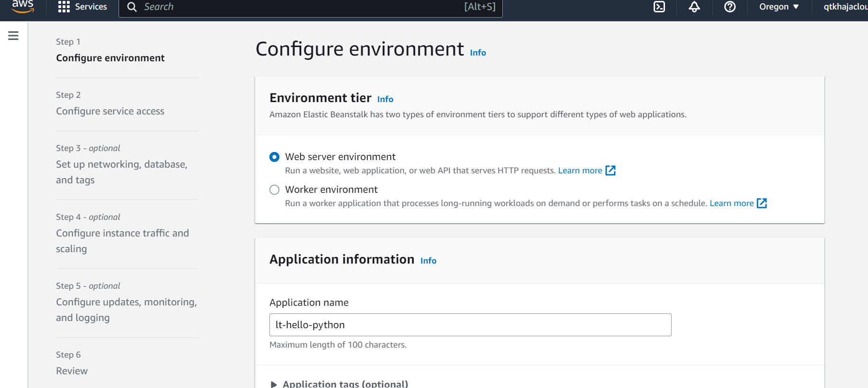Select Worker environment radio button
868x388 pixels.
pos(274,189)
